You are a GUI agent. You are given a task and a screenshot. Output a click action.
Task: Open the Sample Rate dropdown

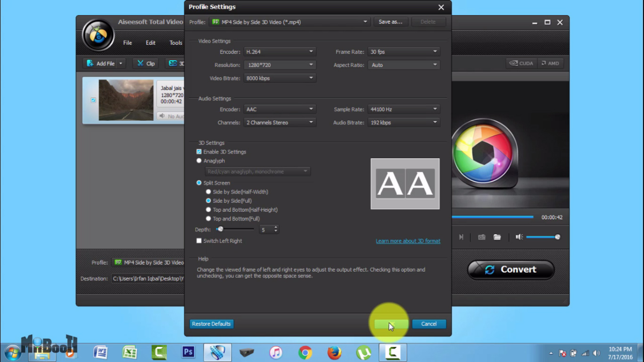point(404,109)
